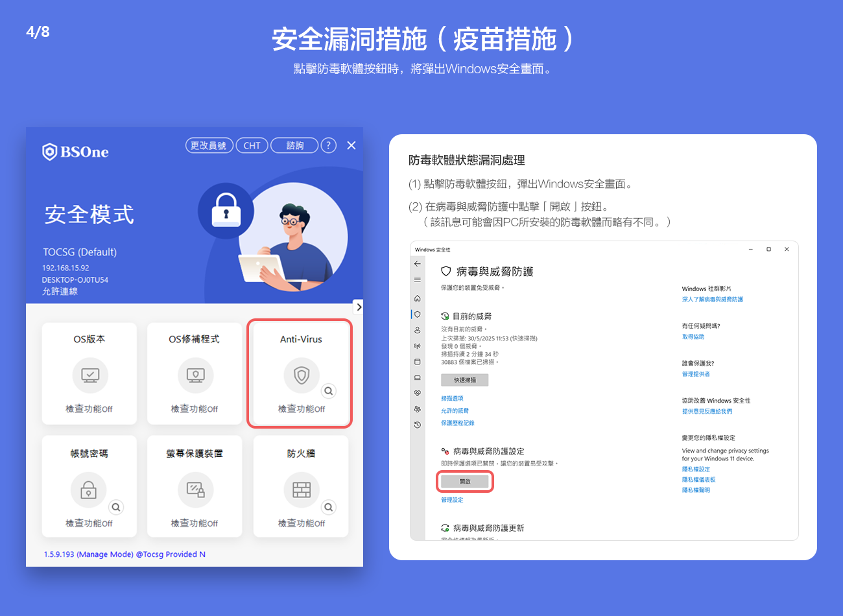Click the 更改員號 button
The height and width of the screenshot is (616, 843).
coord(209,145)
